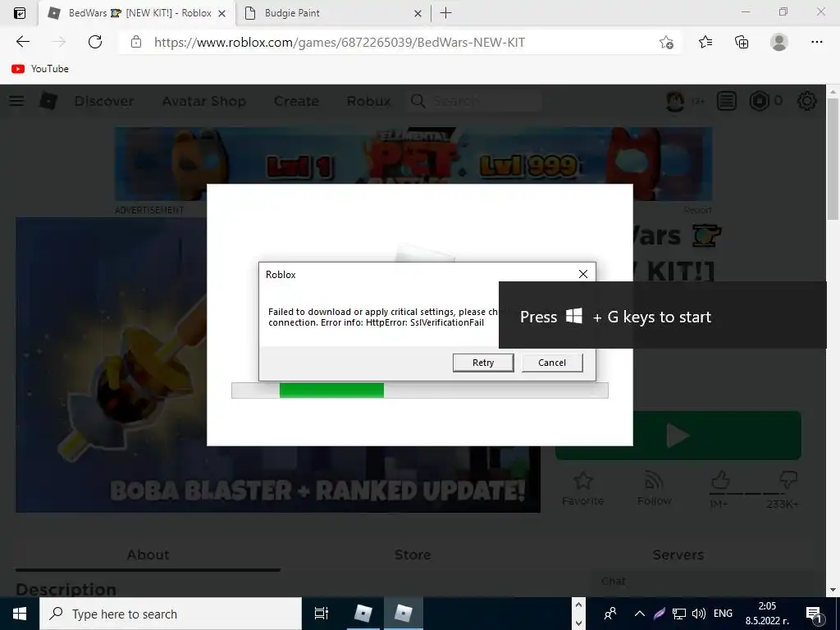
Task: Open the Roblox user avatar profile
Action: [x=675, y=101]
